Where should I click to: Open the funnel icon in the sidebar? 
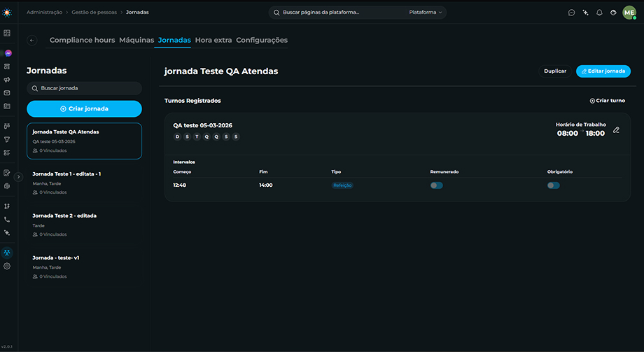pos(7,140)
